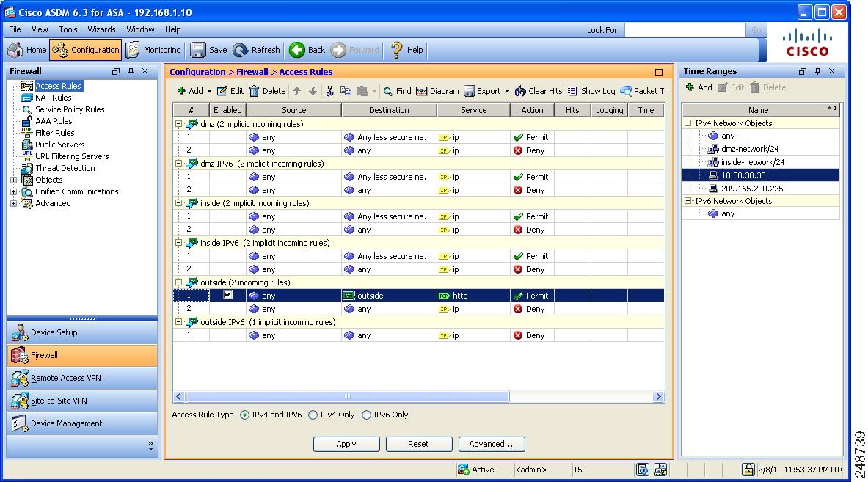Cut the selected access rule

pyautogui.click(x=330, y=91)
